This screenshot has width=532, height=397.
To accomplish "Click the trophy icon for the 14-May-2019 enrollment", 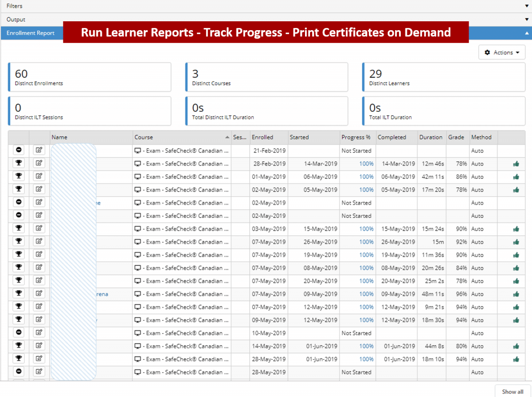I will 19,346.
